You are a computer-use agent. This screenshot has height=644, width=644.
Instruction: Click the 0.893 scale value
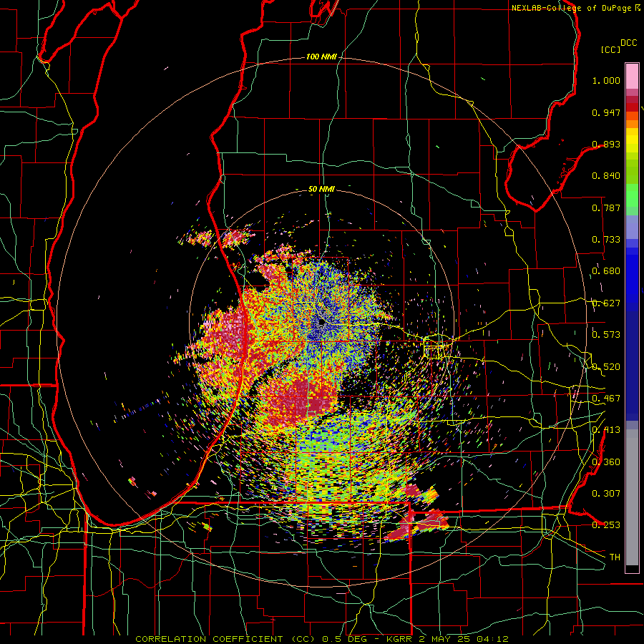(x=606, y=144)
